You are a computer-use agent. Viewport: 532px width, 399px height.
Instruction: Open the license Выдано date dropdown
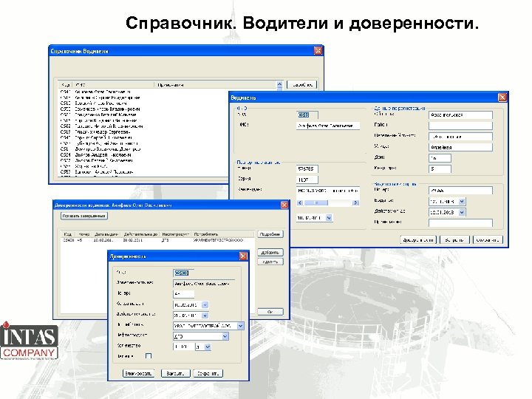click(462, 201)
